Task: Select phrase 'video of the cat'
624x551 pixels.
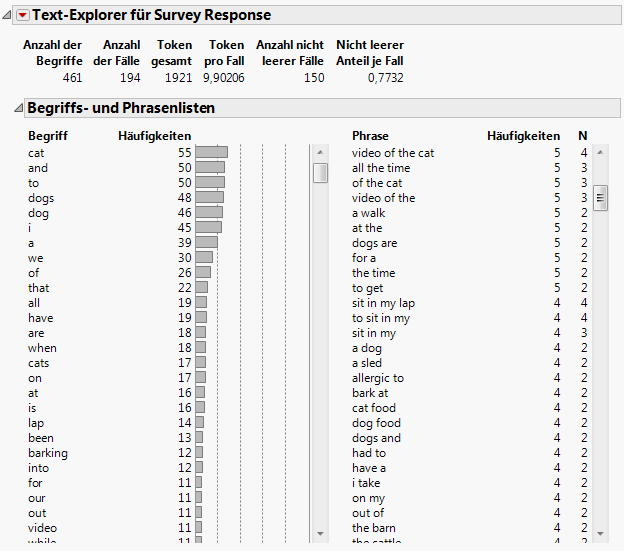Action: coord(393,153)
